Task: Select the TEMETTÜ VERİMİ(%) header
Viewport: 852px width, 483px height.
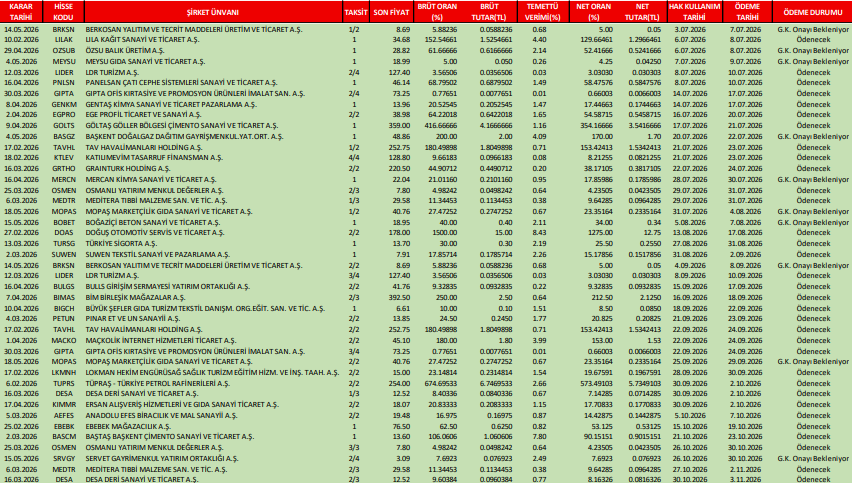Action: [542, 12]
